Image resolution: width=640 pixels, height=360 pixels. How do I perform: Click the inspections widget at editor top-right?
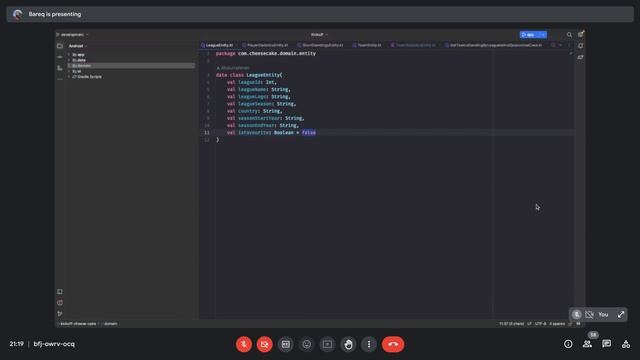pos(571,53)
